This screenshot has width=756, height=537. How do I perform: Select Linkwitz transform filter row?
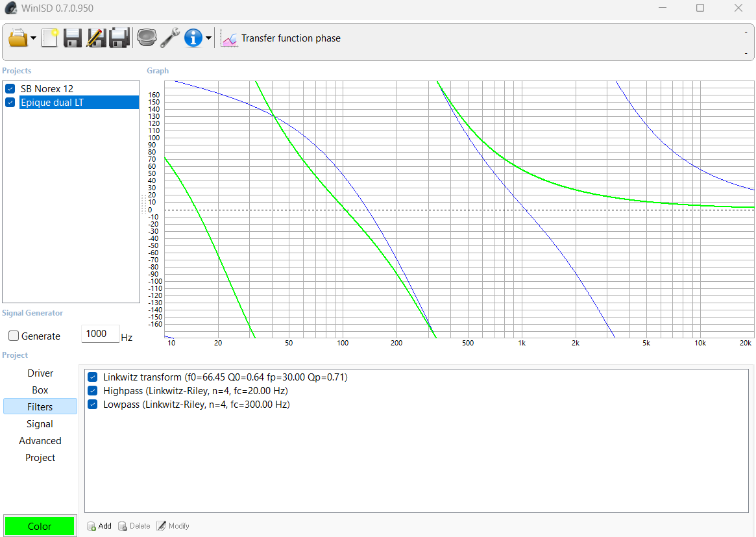coord(225,377)
